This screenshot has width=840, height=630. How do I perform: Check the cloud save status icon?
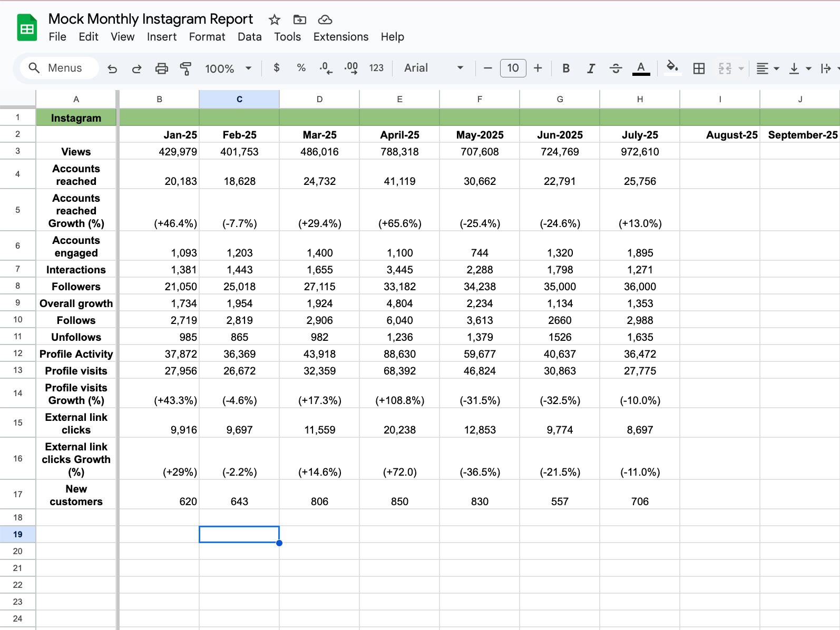325,20
